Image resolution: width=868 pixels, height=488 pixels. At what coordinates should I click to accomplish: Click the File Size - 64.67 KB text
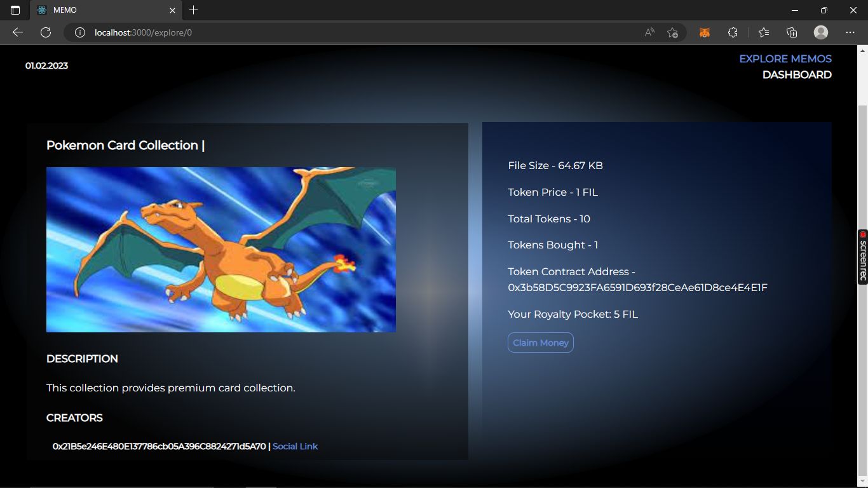pos(555,166)
